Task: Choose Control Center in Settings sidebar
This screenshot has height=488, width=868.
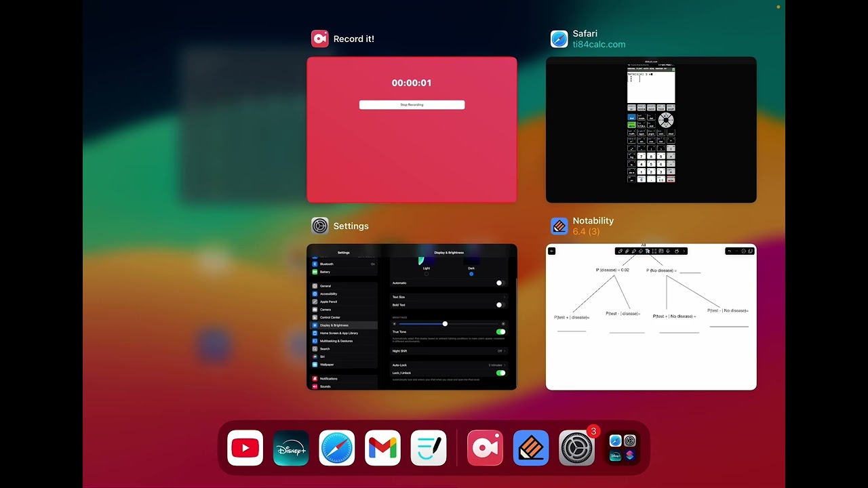Action: click(x=344, y=317)
